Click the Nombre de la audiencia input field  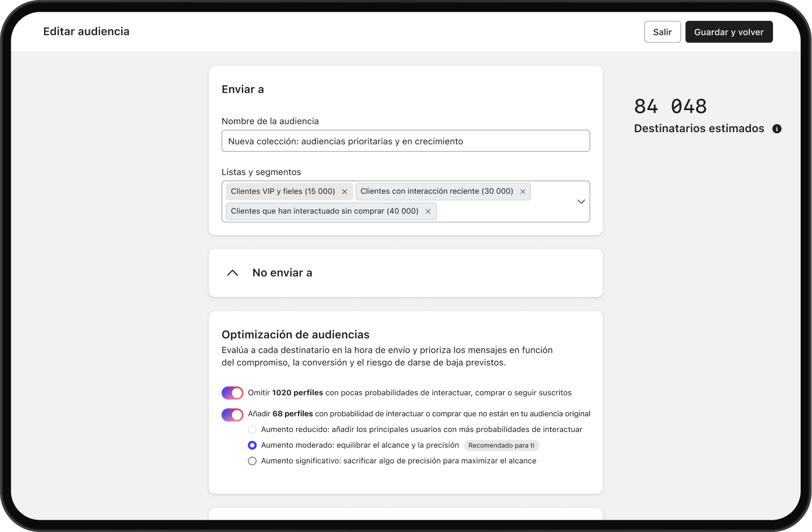click(x=406, y=141)
